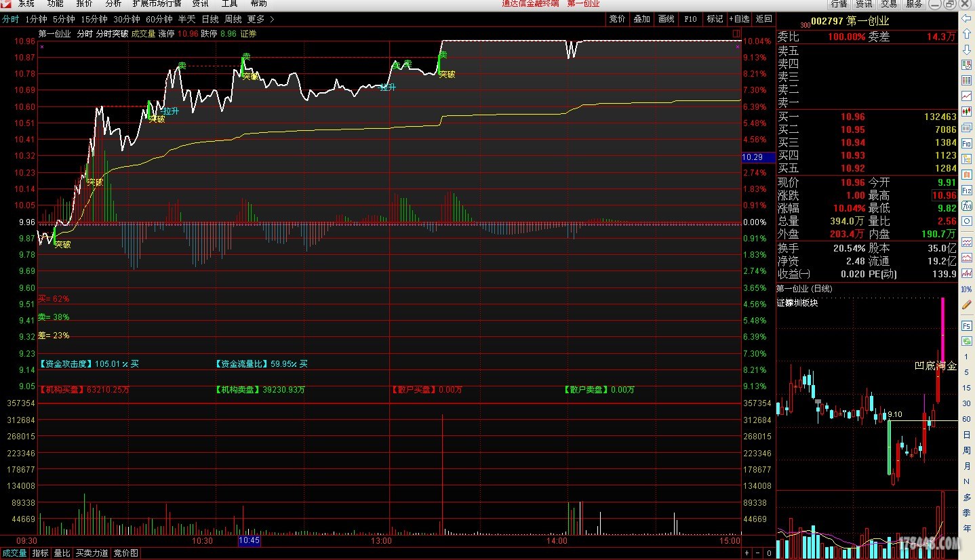Switch to the 15分钟 chart tab
Viewport: 975px width, 560px height.
point(94,19)
